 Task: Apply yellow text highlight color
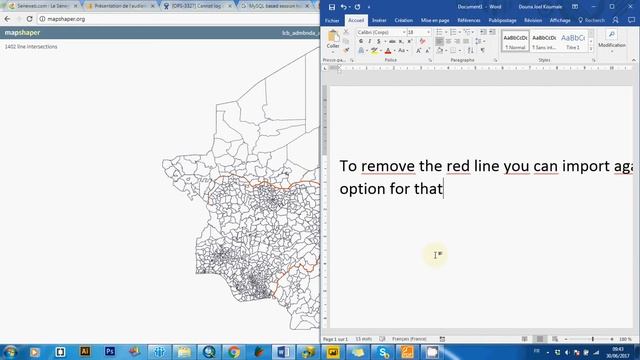pyautogui.click(x=373, y=51)
